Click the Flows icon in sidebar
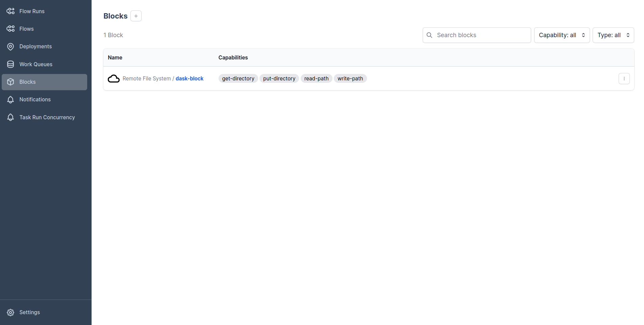 (10, 29)
